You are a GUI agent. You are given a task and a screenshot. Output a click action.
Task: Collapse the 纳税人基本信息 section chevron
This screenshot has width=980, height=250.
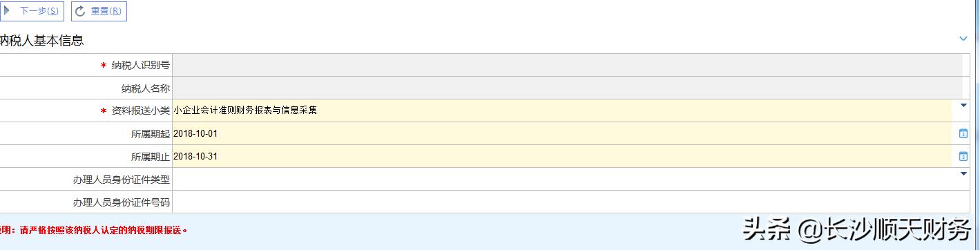[x=963, y=39]
